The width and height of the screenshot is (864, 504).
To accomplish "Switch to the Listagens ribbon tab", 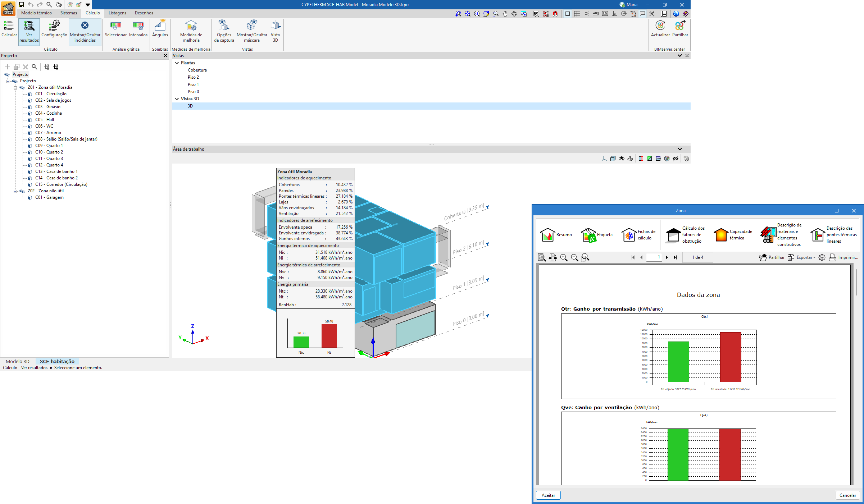I will [117, 13].
